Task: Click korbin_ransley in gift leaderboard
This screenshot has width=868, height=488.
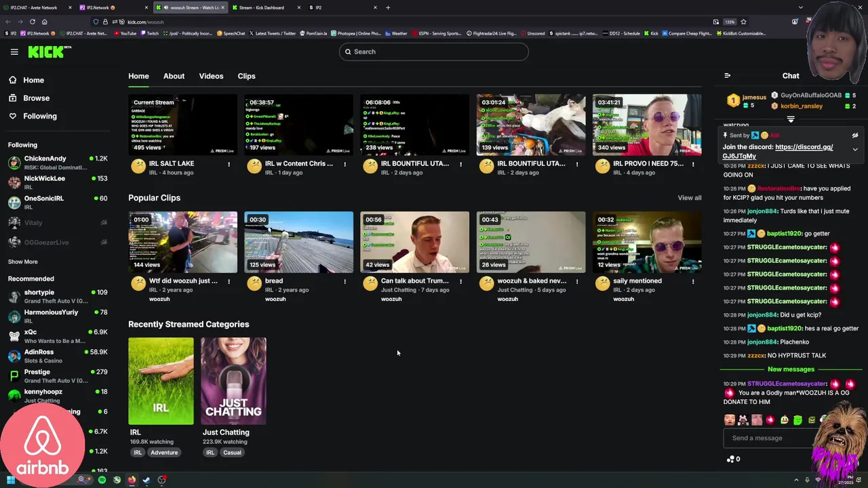Action: (802, 106)
